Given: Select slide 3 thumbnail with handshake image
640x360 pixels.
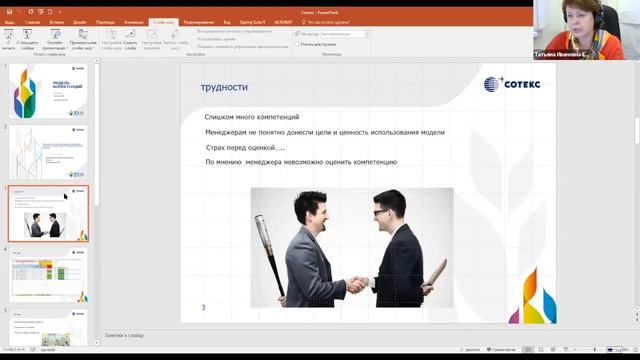Looking at the screenshot, I should [48, 213].
